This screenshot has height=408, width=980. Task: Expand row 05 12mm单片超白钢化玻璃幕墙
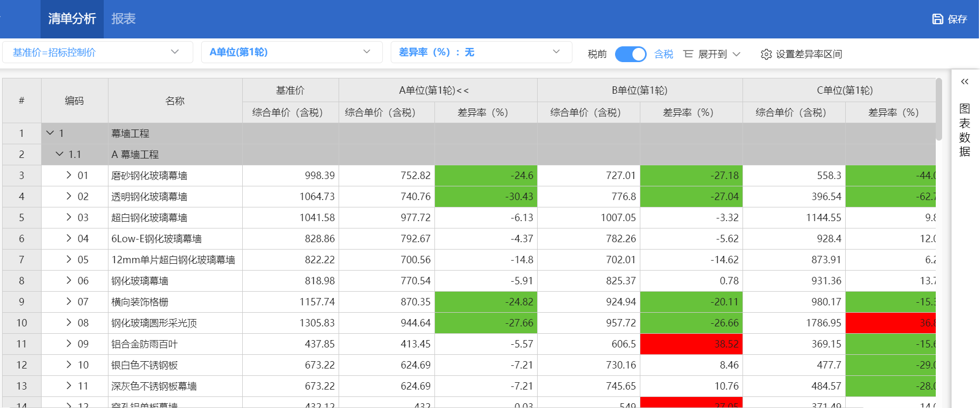coord(68,260)
